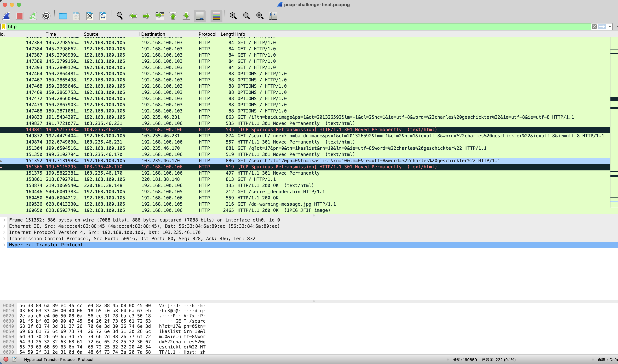
Task: Click the filter bookmark icon
Action: coord(4,27)
